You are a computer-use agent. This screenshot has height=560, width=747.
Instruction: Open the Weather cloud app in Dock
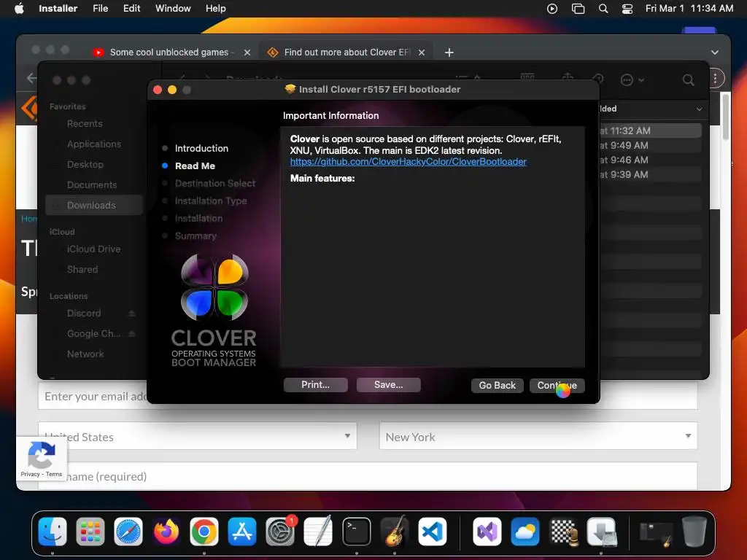click(x=525, y=532)
